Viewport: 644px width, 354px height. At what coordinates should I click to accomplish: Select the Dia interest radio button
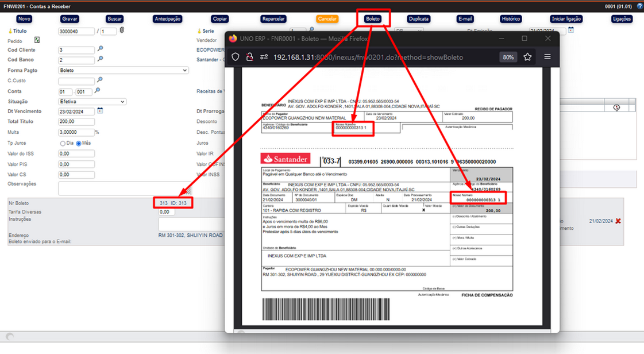(63, 143)
